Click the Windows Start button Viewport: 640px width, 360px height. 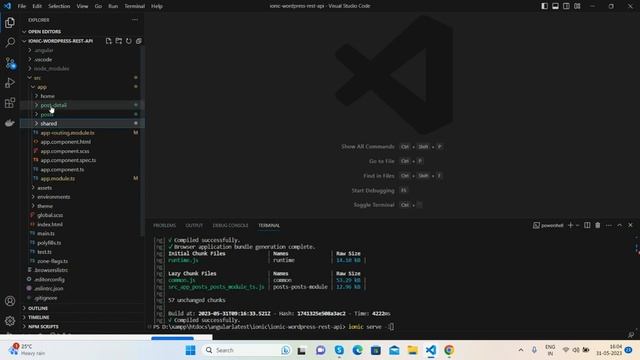pyautogui.click(x=190, y=350)
